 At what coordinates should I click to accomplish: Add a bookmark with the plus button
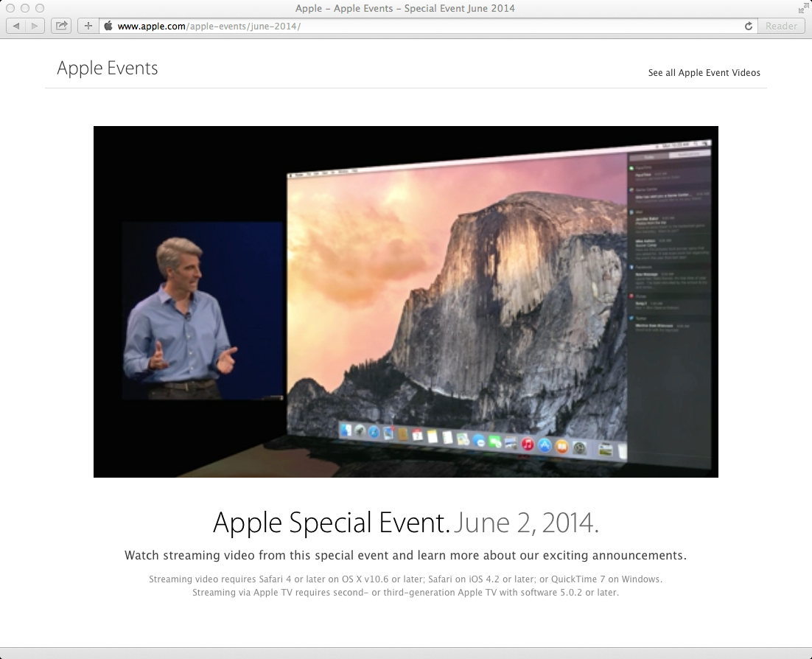[88, 26]
